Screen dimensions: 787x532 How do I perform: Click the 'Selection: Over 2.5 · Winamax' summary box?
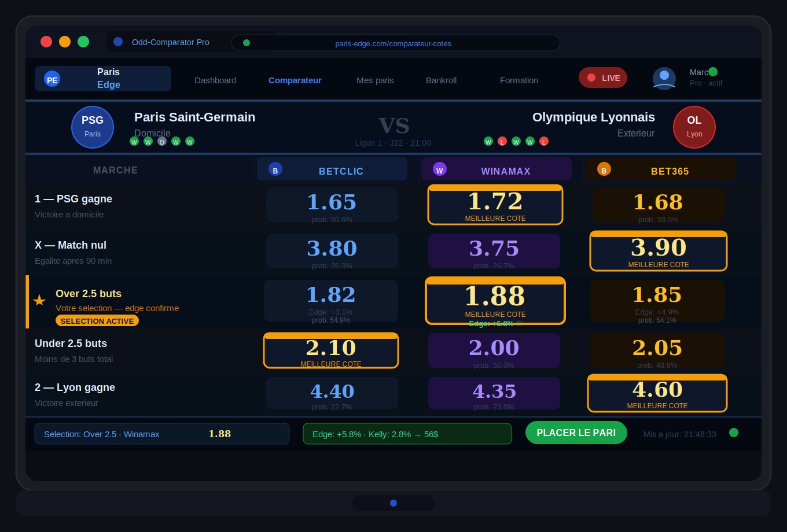162,434
